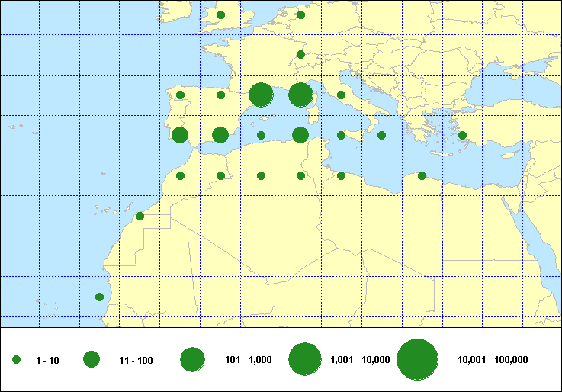Select the medium circle over Sardinia
The image size is (562, 392).
300,135
